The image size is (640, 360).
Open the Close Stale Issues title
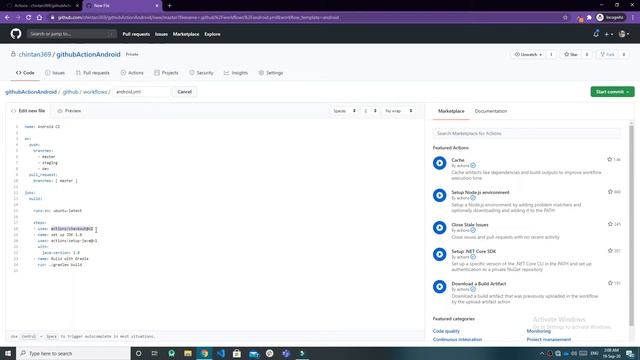[x=469, y=224]
